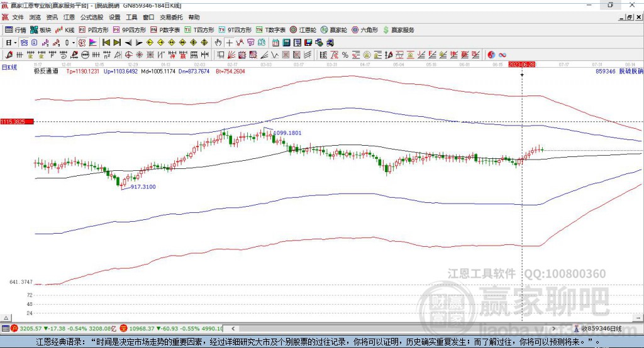644x348 pixels.
Task: Open the T数字表 tool
Action: coord(270,30)
